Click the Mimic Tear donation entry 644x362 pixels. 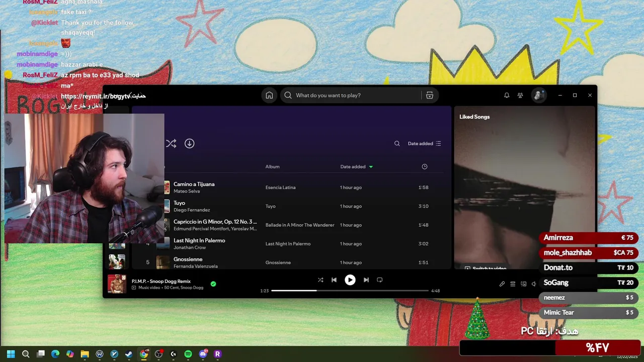pyautogui.click(x=588, y=313)
